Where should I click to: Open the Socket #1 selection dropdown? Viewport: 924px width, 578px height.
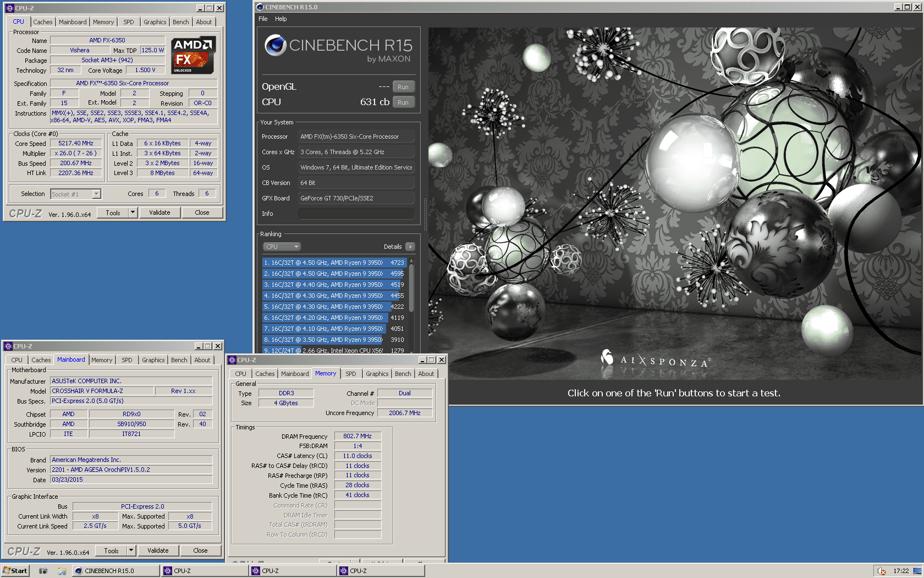(96, 194)
